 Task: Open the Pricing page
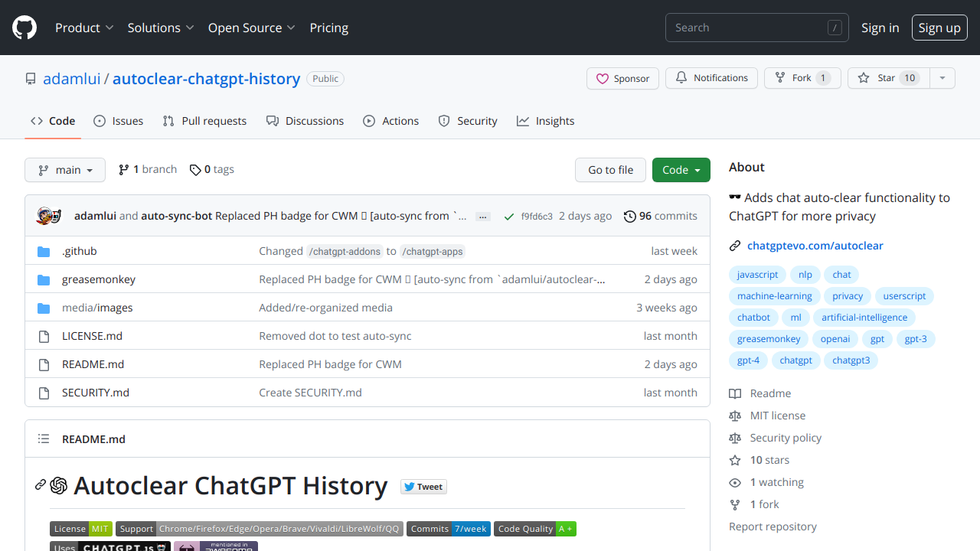pos(329,28)
